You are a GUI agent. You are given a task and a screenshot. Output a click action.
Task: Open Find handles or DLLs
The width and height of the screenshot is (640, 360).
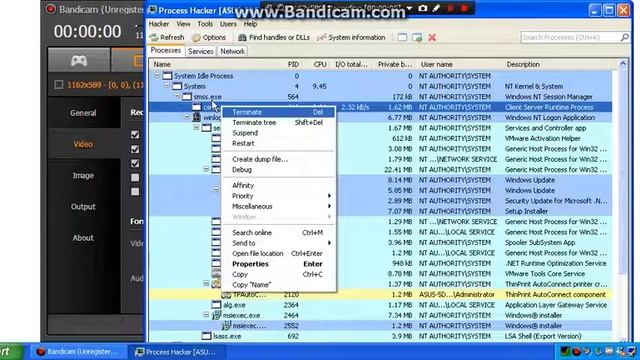[274, 38]
